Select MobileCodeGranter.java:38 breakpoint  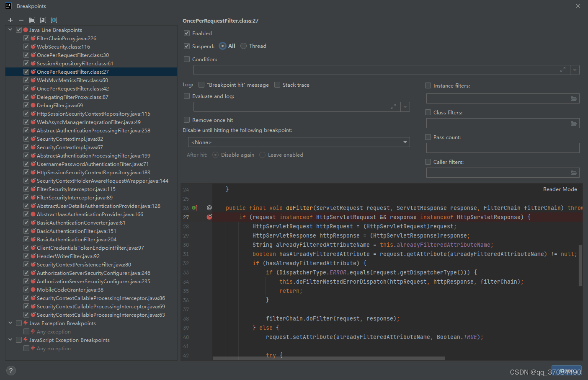(x=70, y=290)
